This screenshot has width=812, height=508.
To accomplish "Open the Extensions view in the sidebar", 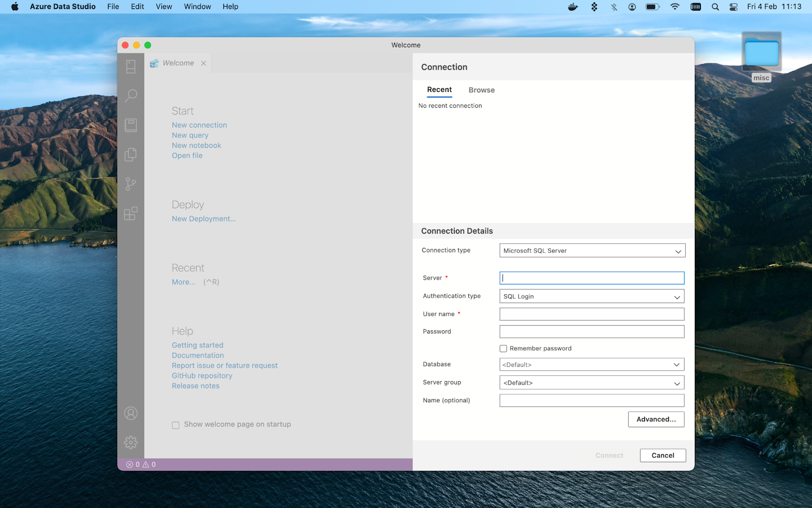I will tap(131, 213).
